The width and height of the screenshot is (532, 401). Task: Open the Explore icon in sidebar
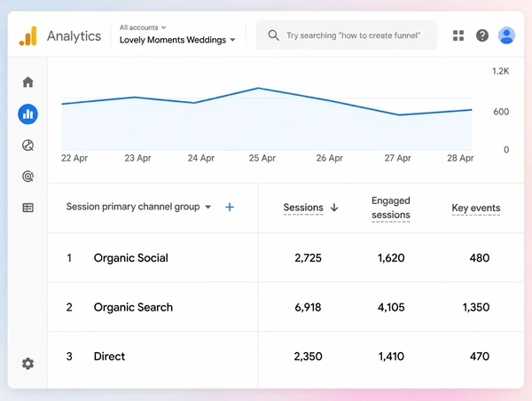tap(27, 145)
